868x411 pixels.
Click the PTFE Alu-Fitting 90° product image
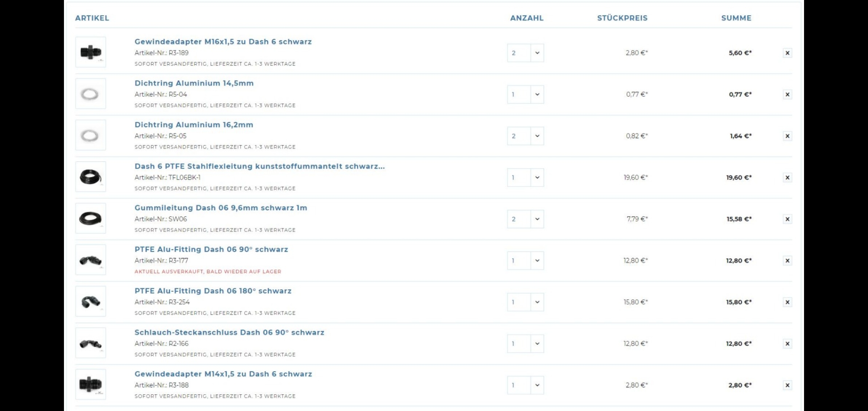(91, 260)
